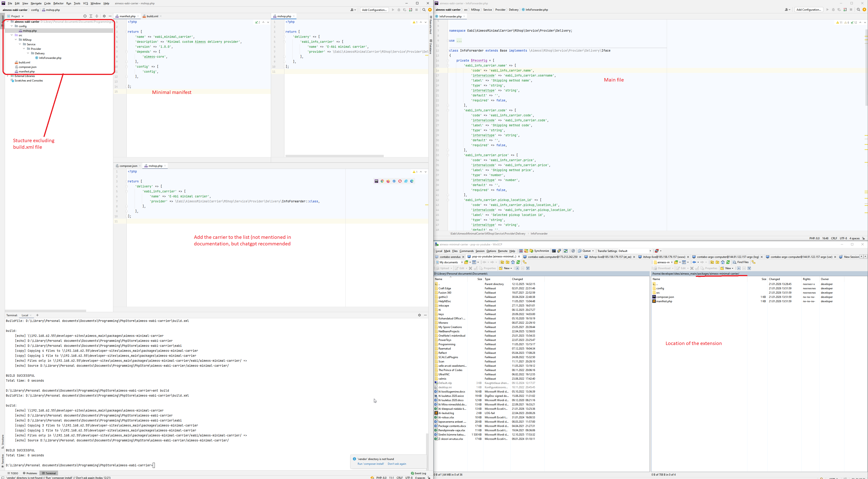The height and width of the screenshot is (479, 868).
Task: Switch to build.xml editor tab
Action: (152, 16)
